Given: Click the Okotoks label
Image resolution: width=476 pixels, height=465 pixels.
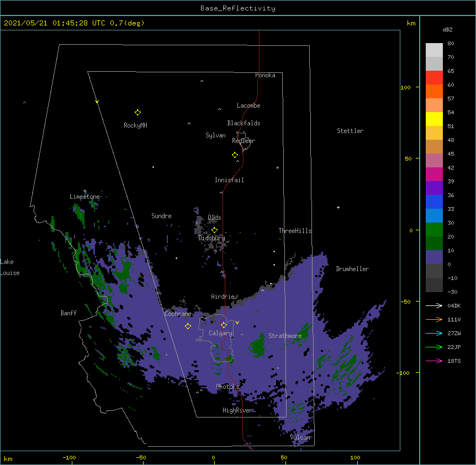Looking at the screenshot, I should coord(228,387).
